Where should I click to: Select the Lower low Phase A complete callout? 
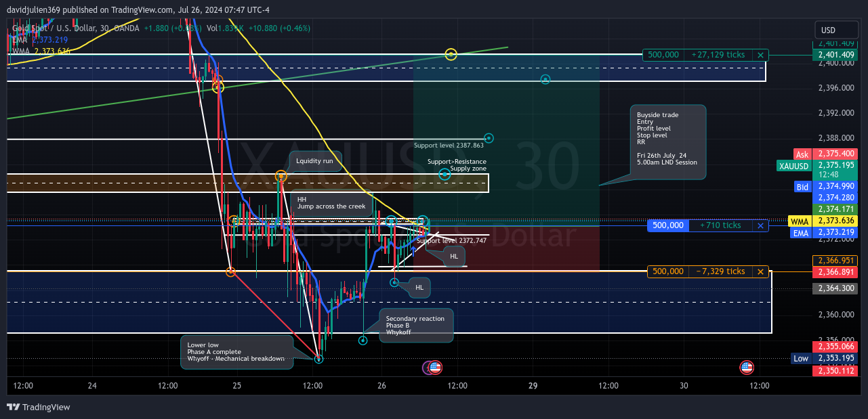[236, 352]
